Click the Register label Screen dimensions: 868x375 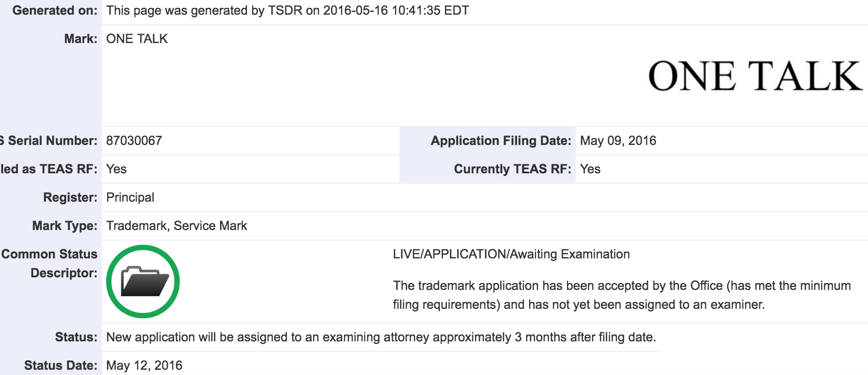(70, 197)
